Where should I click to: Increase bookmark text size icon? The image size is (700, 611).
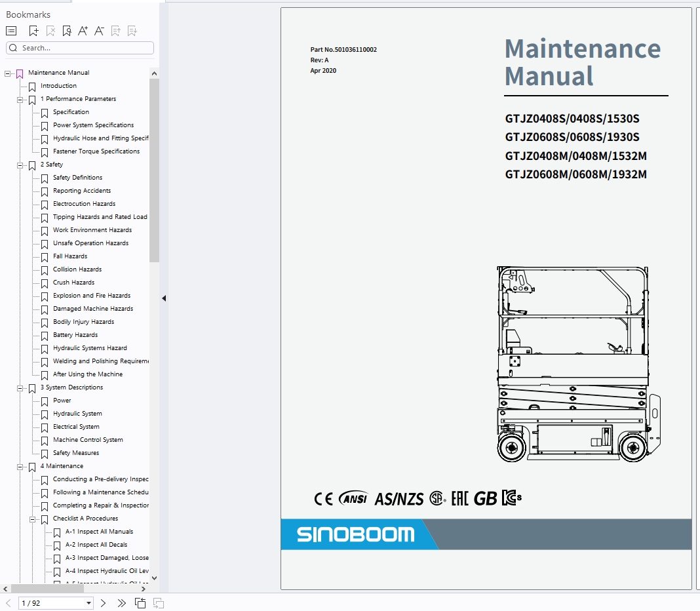click(x=83, y=31)
